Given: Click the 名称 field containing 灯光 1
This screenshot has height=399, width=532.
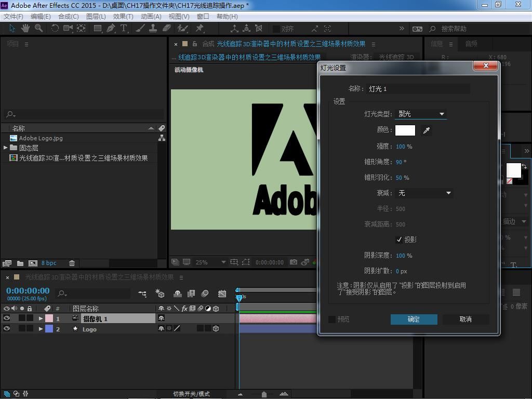Looking at the screenshot, I should [418, 89].
